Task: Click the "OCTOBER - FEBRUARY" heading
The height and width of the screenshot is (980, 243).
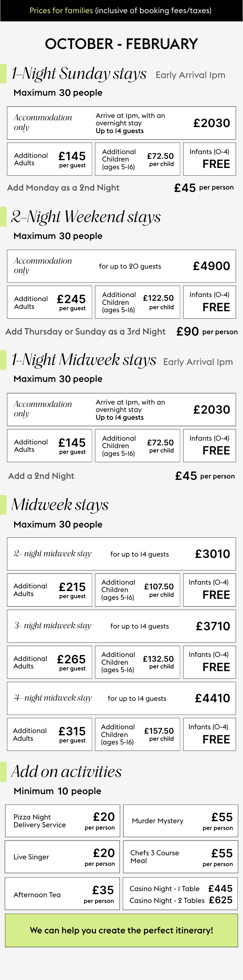Action: click(122, 44)
